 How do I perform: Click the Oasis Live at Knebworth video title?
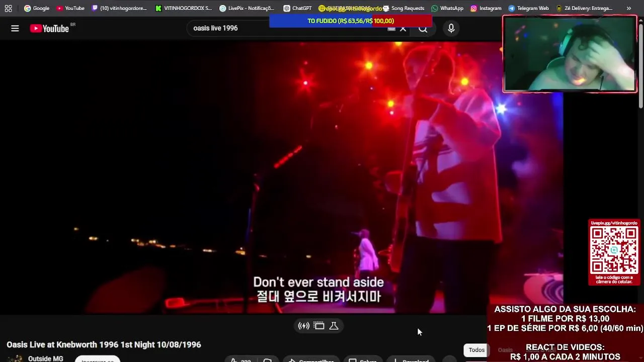click(104, 344)
